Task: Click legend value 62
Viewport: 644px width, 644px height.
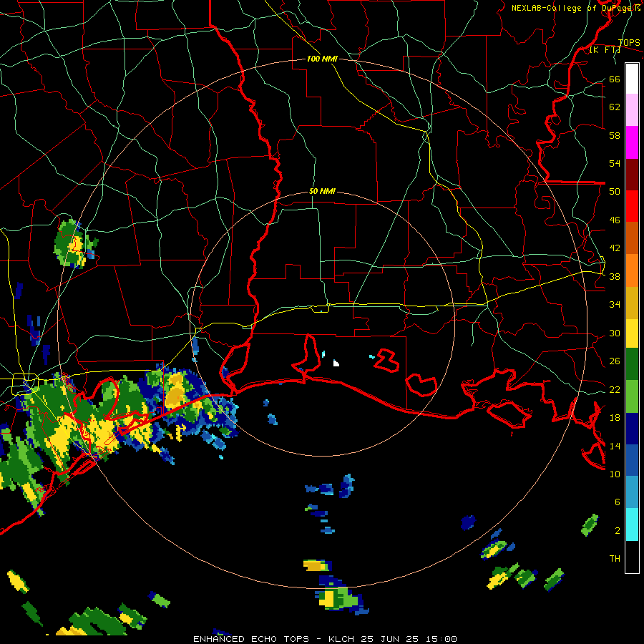Action: pyautogui.click(x=615, y=107)
